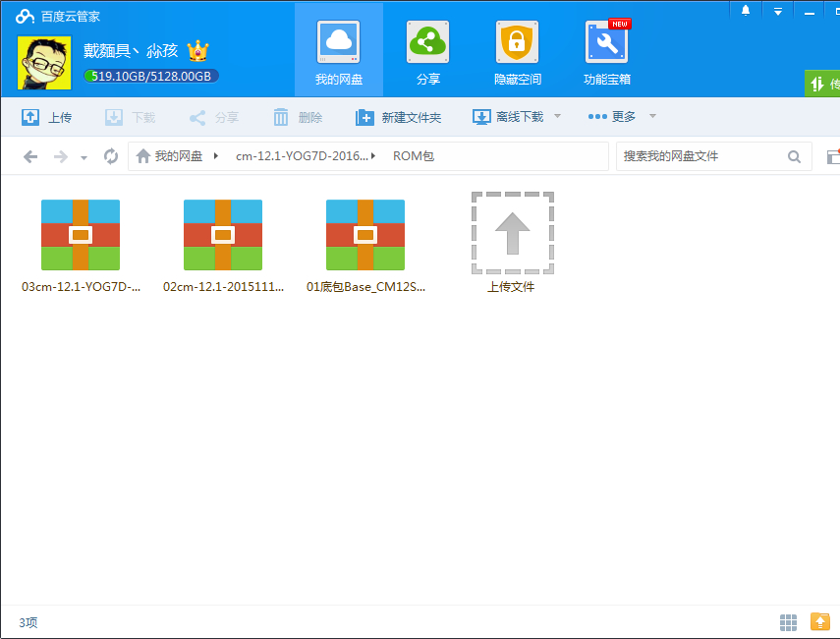The width and height of the screenshot is (840, 639).
Task: Expand the 离线下载 dropdown arrow
Action: (x=557, y=116)
